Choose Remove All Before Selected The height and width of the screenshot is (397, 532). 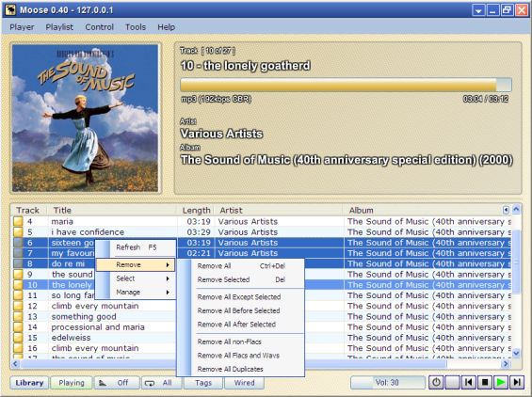(x=241, y=310)
